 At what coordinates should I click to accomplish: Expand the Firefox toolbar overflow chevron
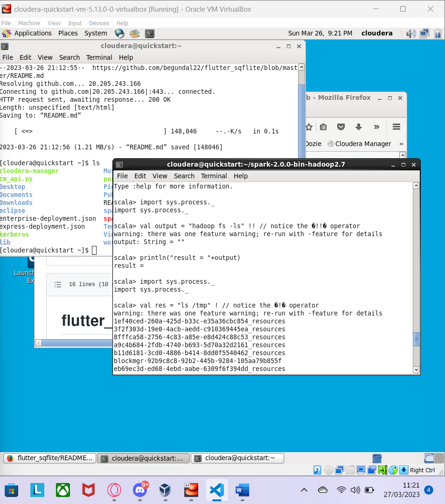tap(376, 127)
